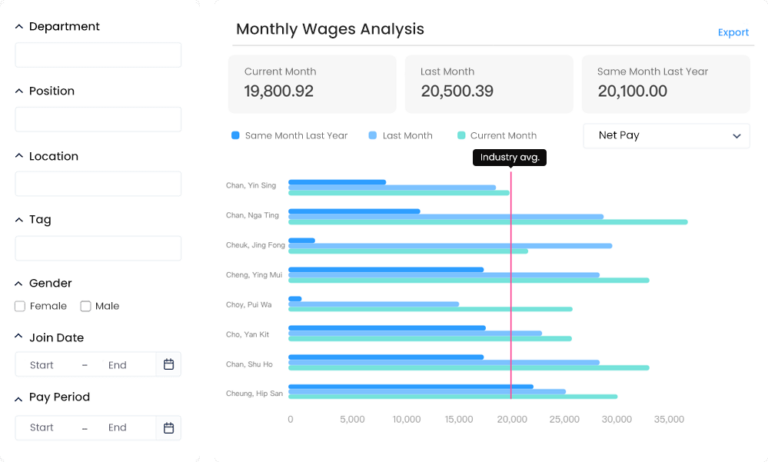768x462 pixels.
Task: Collapse the Location filter chevron
Action: pyautogui.click(x=19, y=156)
